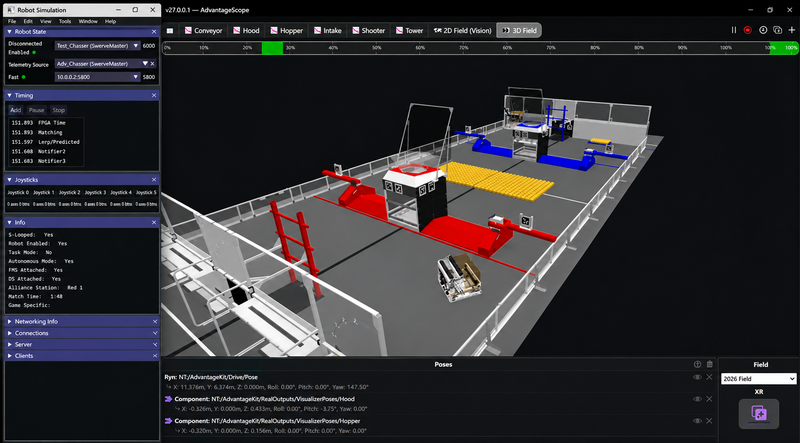The image size is (800, 443).
Task: Open the Edit menu in Robot Simulation
Action: point(28,21)
